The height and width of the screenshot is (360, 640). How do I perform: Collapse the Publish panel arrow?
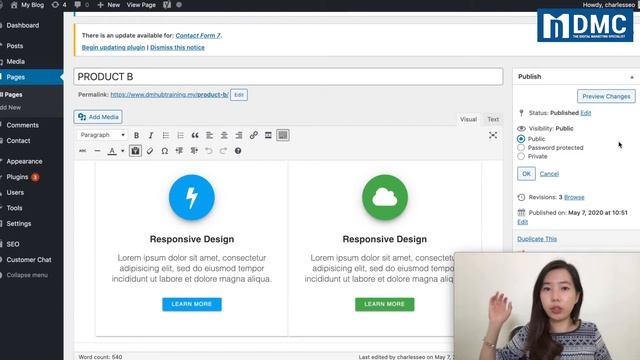[x=632, y=77]
